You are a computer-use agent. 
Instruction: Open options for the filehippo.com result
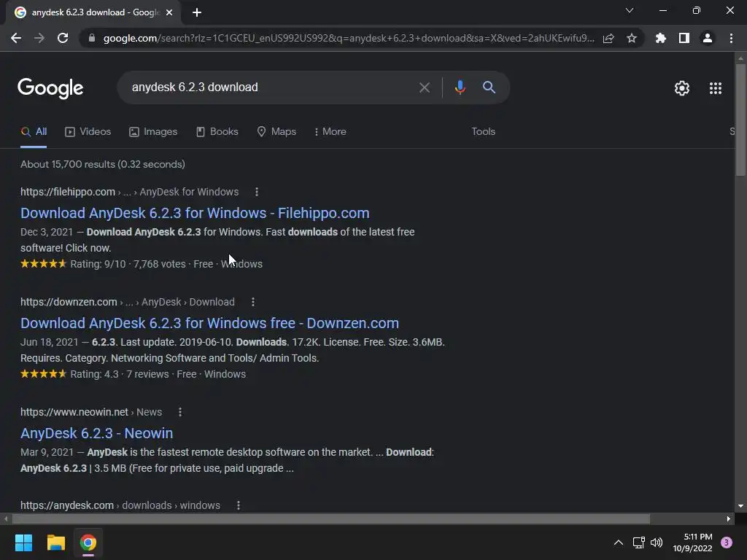[x=257, y=192]
